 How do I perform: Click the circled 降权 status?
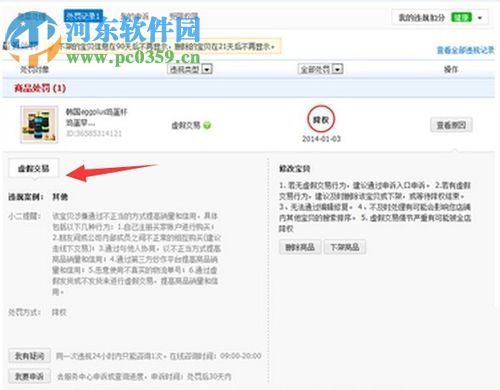pyautogui.click(x=321, y=119)
